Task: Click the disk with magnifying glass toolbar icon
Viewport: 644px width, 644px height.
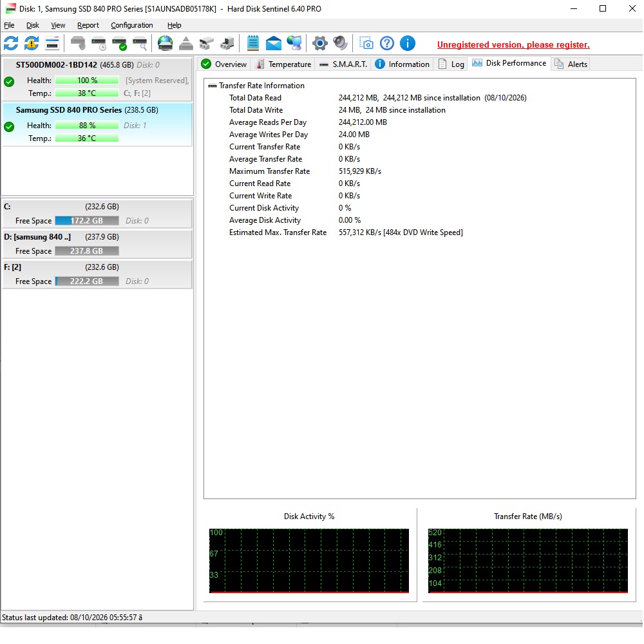Action: coord(140,43)
